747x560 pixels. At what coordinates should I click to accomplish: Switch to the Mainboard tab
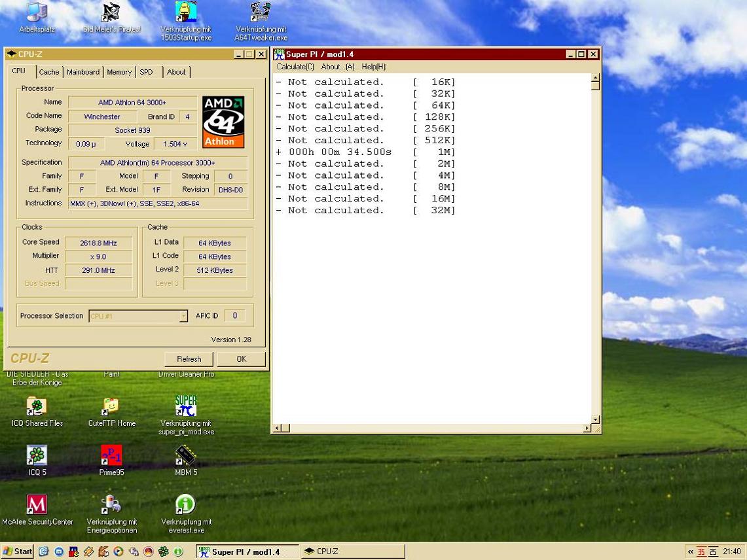coord(83,72)
